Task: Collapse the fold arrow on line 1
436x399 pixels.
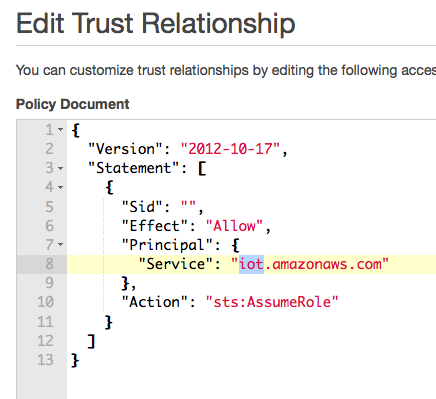Action: (x=60, y=129)
